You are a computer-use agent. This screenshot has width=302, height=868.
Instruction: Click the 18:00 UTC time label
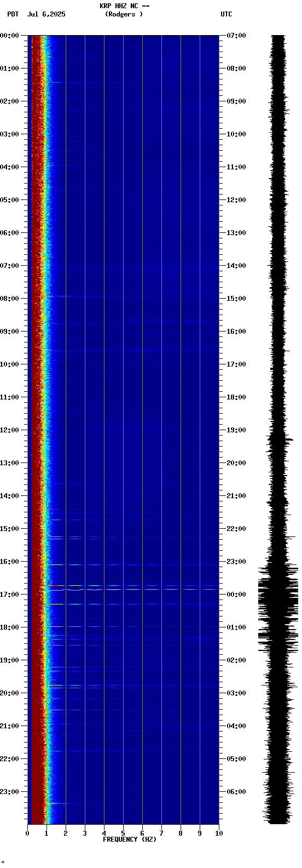[236, 397]
